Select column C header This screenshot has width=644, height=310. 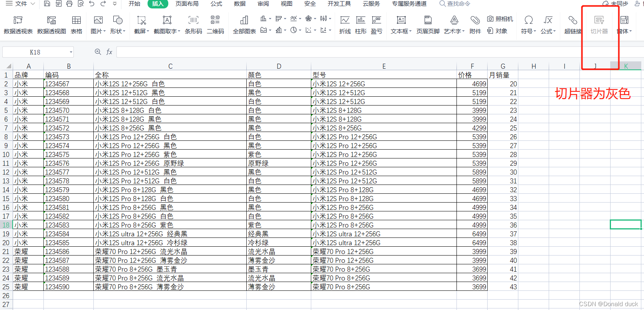coord(170,66)
